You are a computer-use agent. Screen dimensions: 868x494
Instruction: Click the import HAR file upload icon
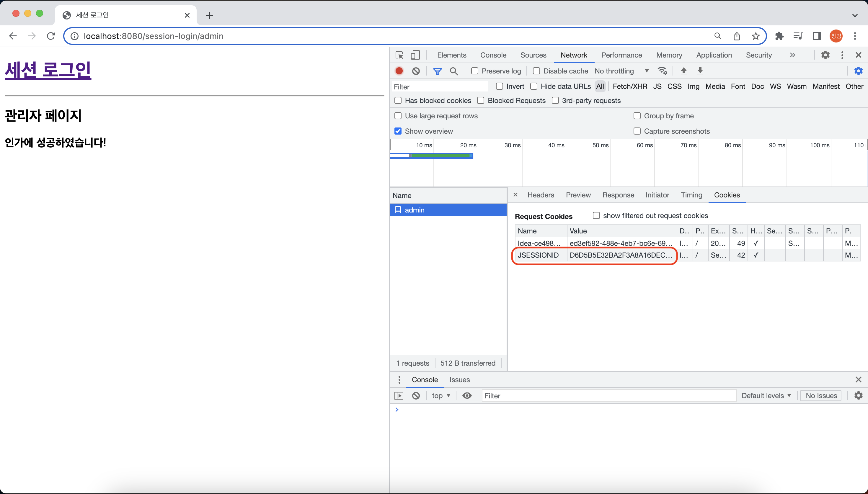(683, 71)
